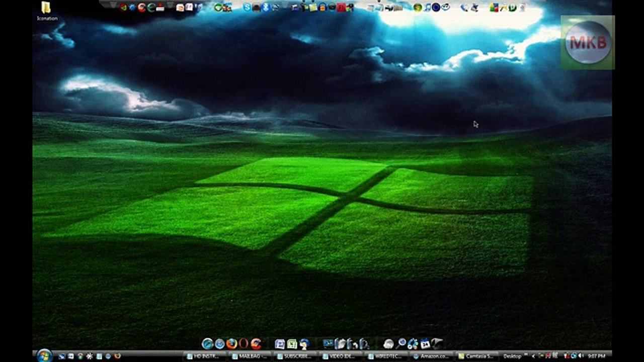644x362 pixels.
Task: Switch to Amazon.co... taskbar window
Action: click(x=432, y=356)
